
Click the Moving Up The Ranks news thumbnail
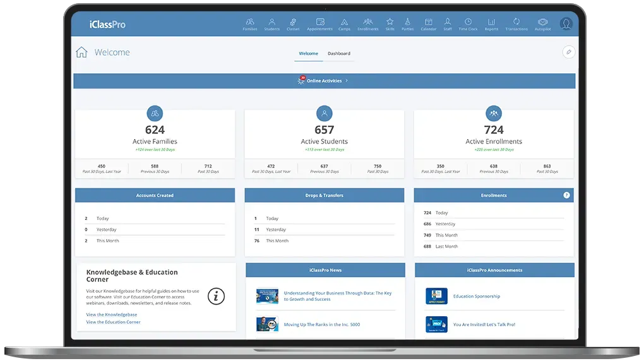tap(267, 324)
